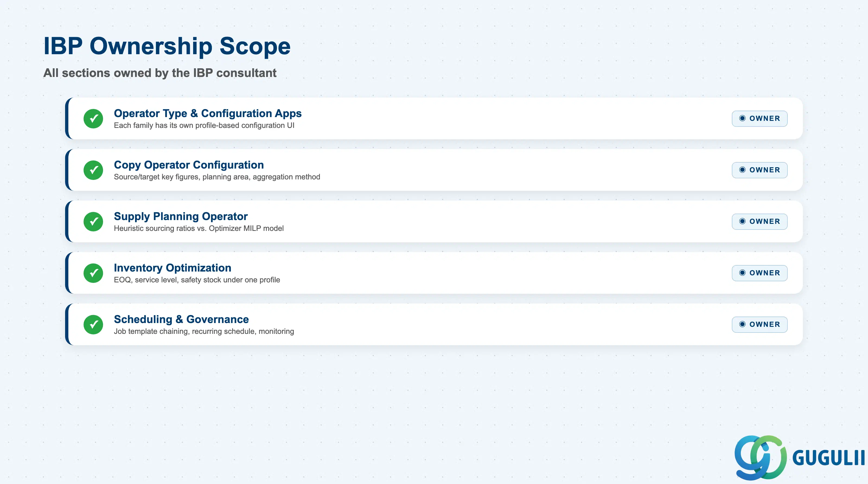Viewport: 868px width, 484px height.
Task: Click the green checkmark beside Supply Planning Operator
Action: [93, 221]
